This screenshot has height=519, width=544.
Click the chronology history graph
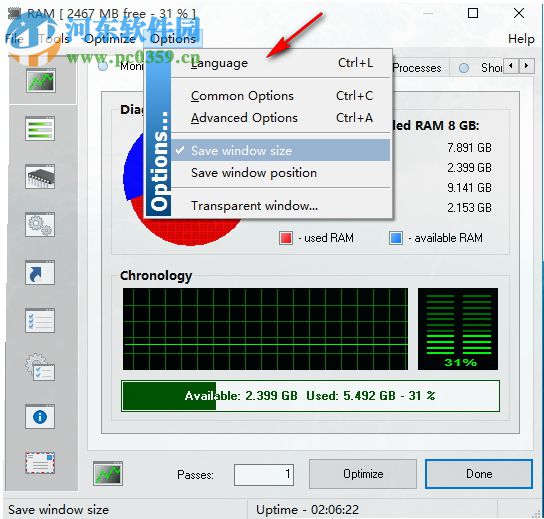265,329
